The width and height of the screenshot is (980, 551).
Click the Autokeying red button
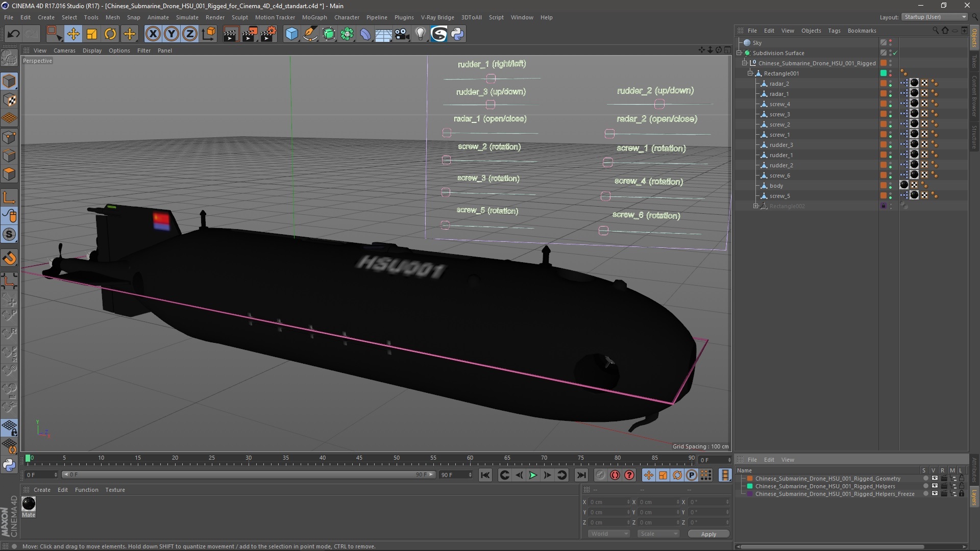coord(615,475)
